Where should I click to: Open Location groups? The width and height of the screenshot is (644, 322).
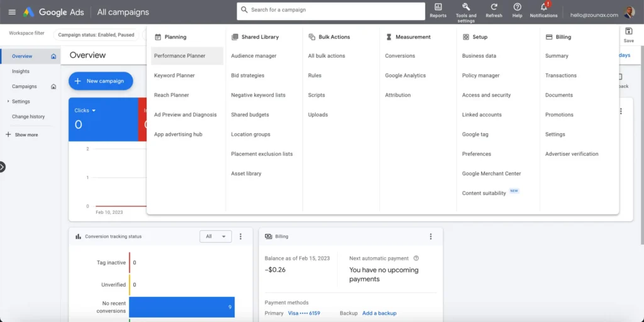pos(250,135)
